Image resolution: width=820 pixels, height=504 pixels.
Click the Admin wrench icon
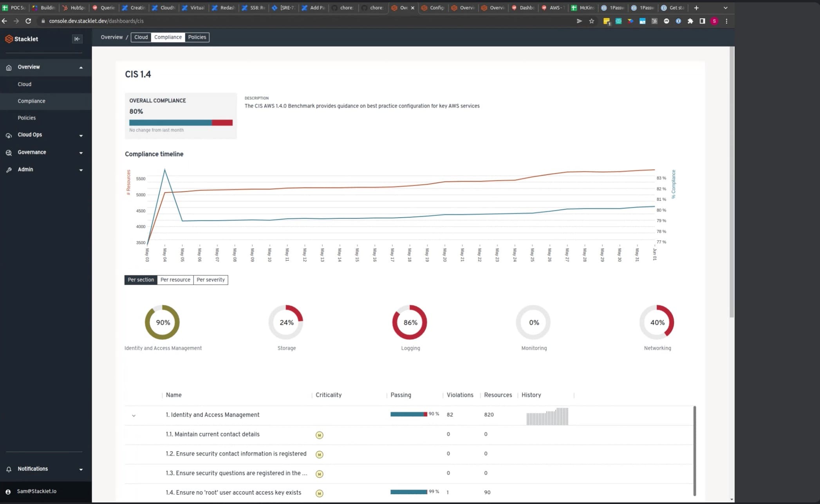coord(8,169)
